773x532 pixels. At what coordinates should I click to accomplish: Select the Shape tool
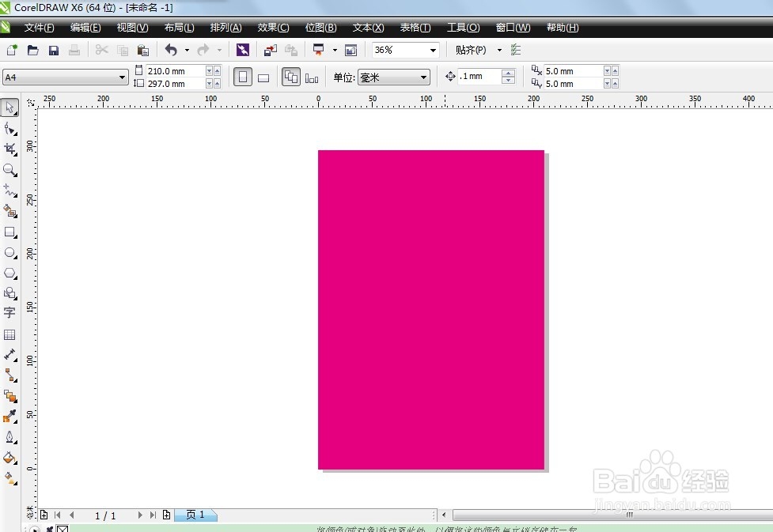(10, 127)
